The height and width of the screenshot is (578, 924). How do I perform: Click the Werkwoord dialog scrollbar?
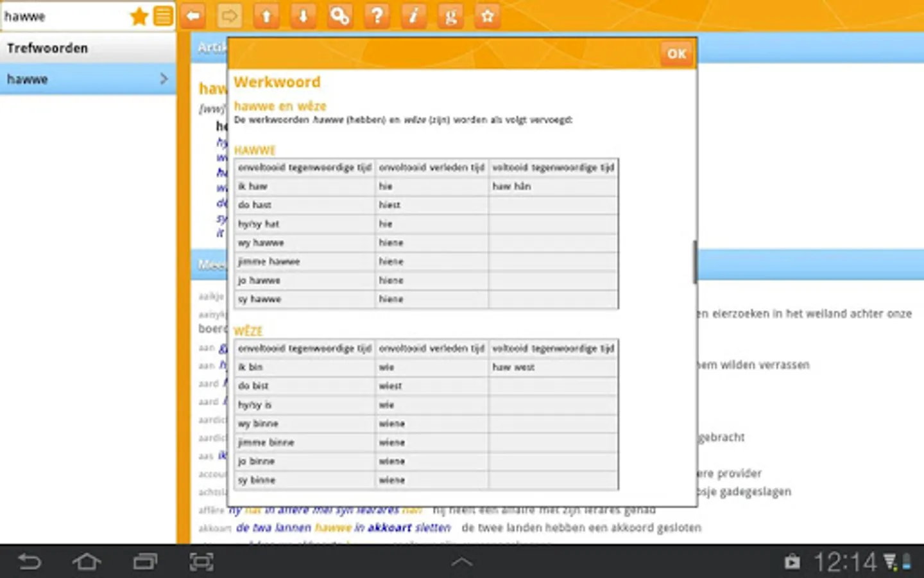point(694,262)
